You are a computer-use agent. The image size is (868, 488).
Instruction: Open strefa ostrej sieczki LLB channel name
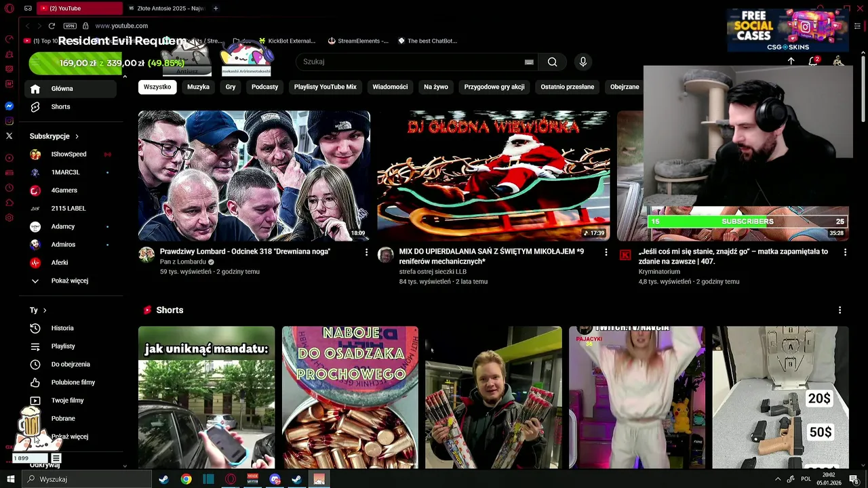tap(433, 272)
